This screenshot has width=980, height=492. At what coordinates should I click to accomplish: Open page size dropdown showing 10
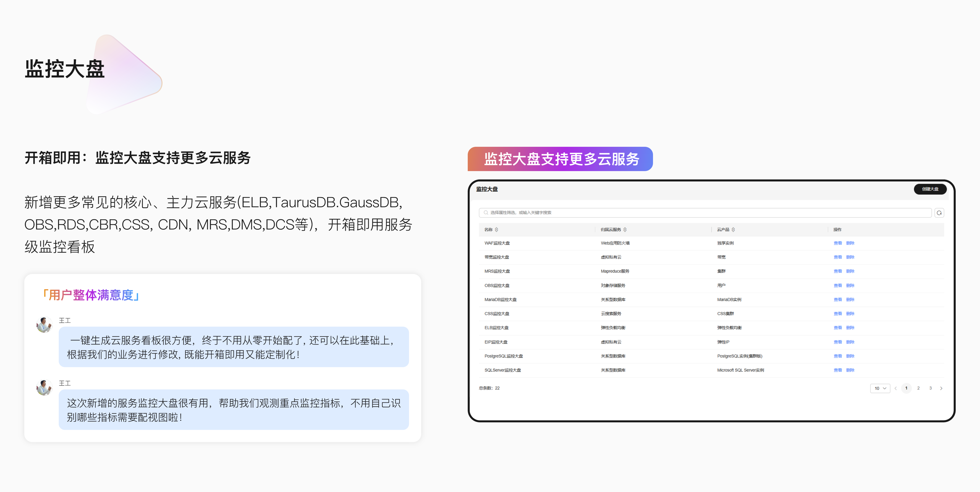(x=880, y=388)
